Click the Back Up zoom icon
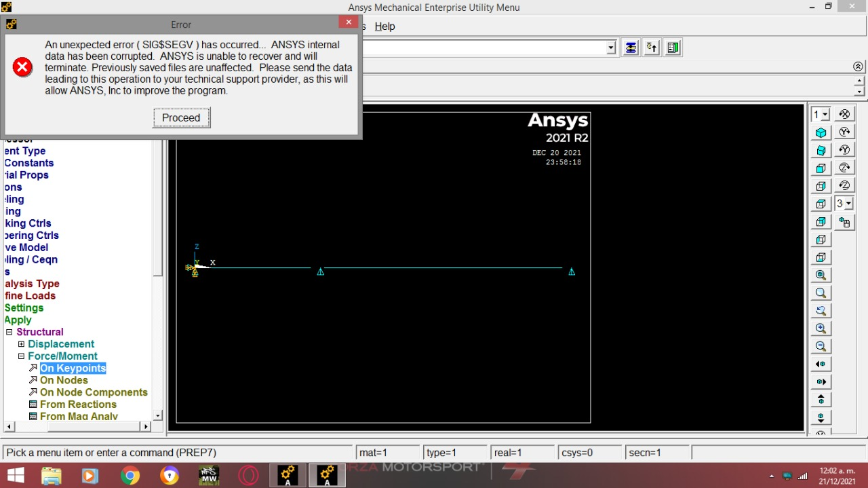 tap(821, 311)
